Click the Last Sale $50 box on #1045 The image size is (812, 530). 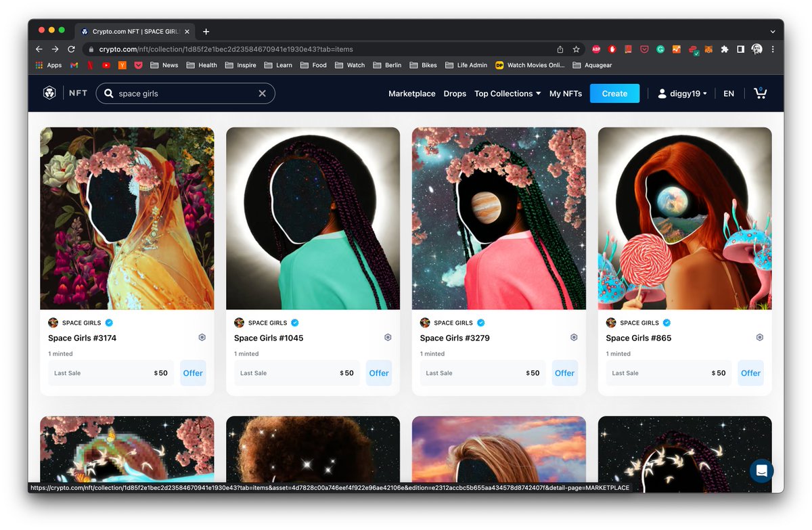pyautogui.click(x=297, y=373)
